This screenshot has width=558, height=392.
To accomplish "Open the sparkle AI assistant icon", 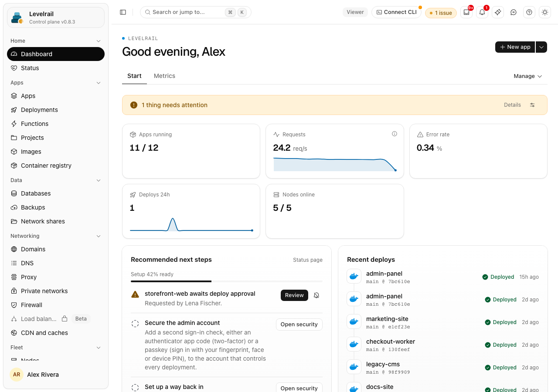I will tap(498, 12).
